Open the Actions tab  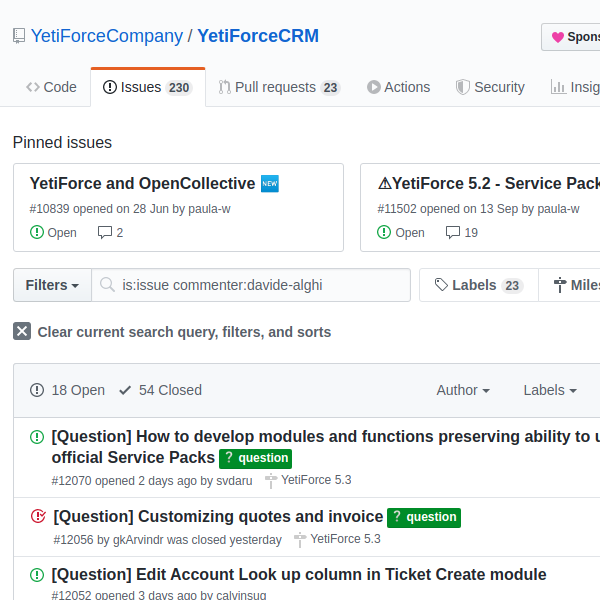pyautogui.click(x=398, y=87)
